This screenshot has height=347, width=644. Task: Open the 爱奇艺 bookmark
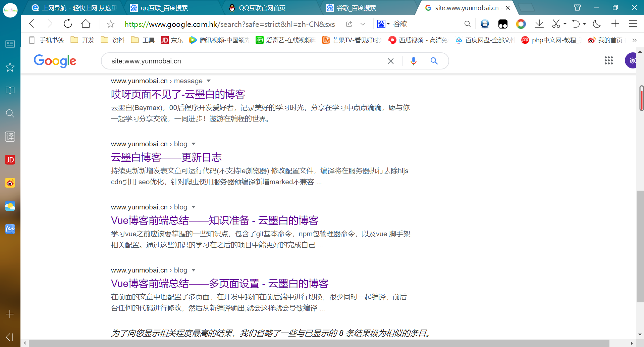[x=285, y=40]
